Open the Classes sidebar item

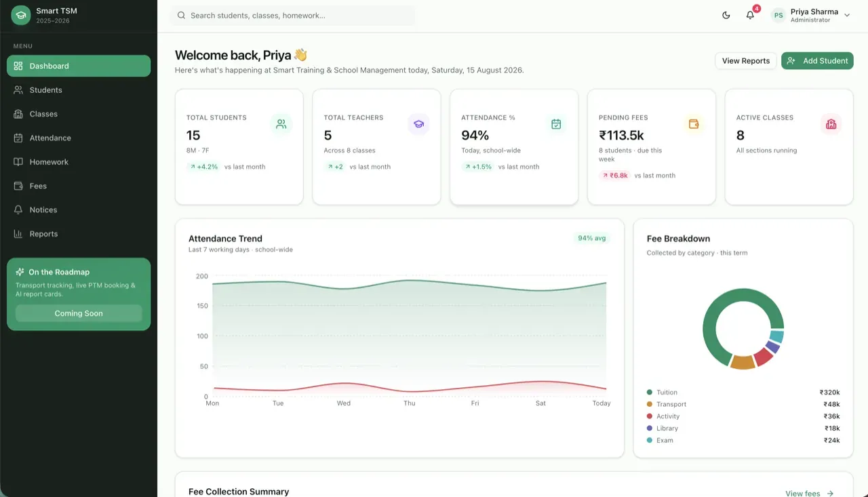coord(79,114)
